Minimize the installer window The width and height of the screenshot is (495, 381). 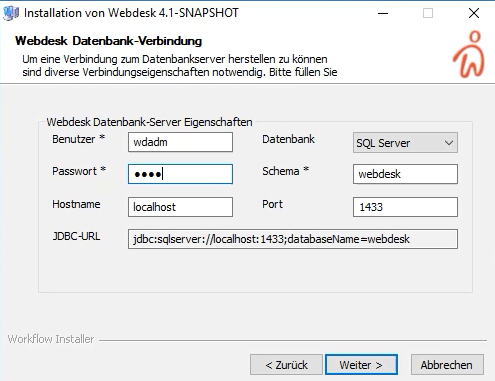click(383, 13)
